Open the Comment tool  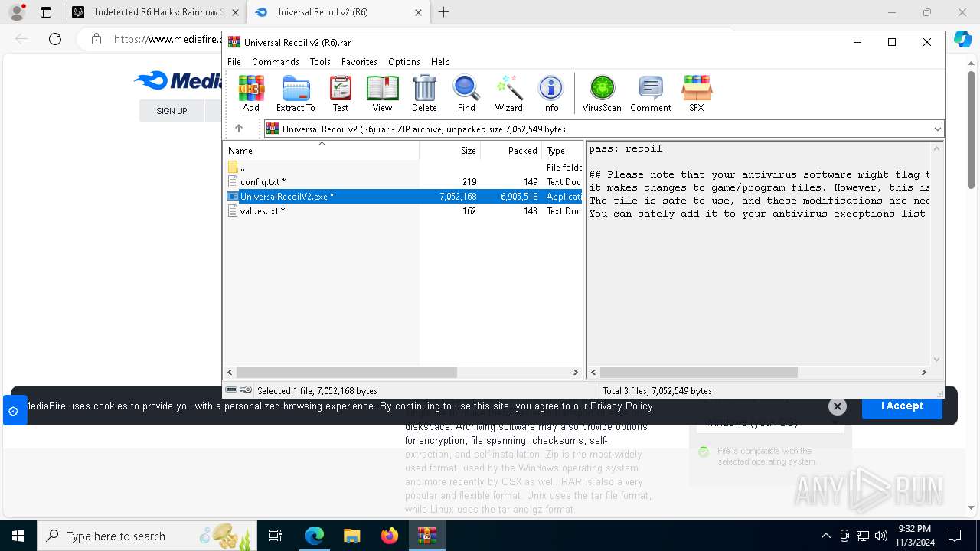651,94
